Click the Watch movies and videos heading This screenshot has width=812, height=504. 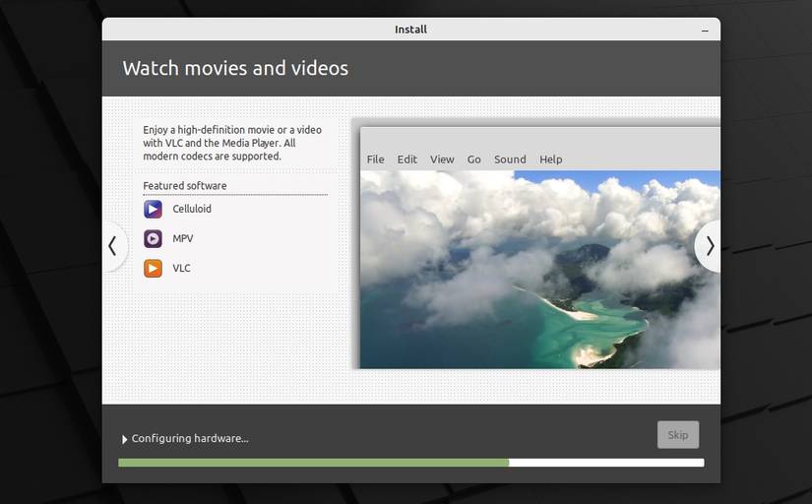coord(235,68)
